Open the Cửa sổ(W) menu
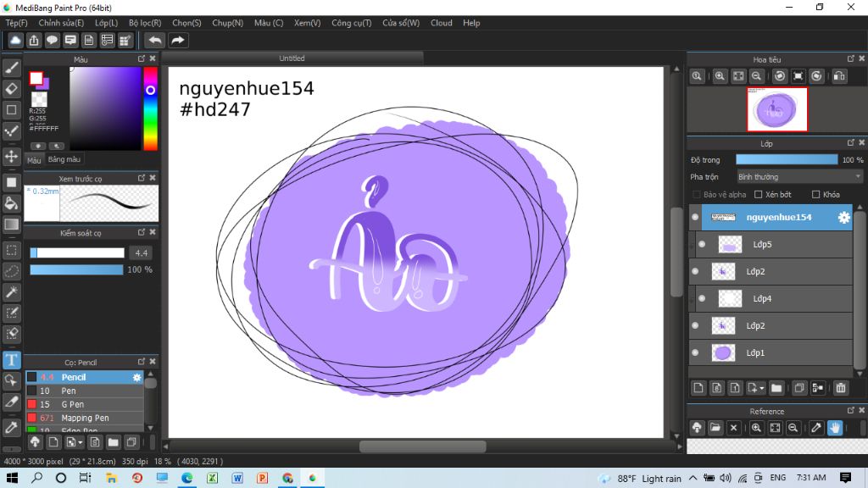This screenshot has width=868, height=488. pos(401,23)
